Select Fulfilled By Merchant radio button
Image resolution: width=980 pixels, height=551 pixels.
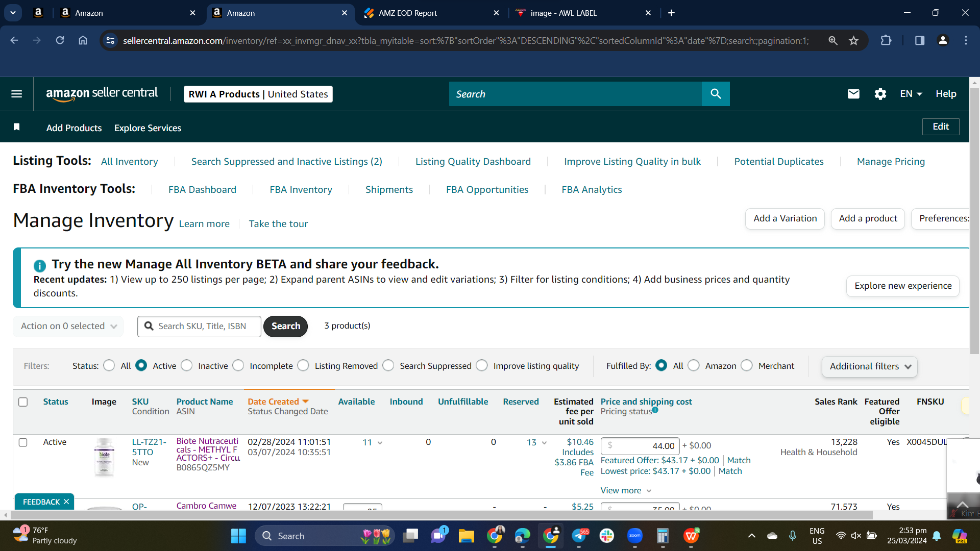pos(747,366)
